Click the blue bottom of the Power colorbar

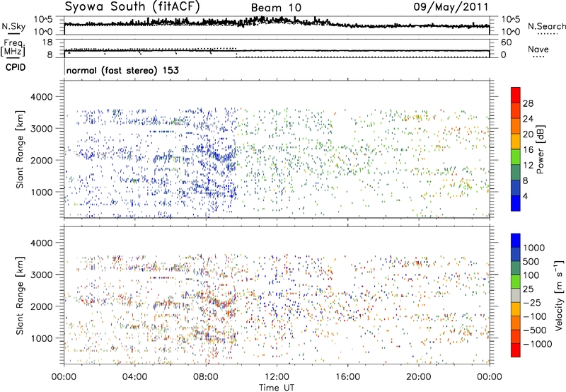pos(516,203)
